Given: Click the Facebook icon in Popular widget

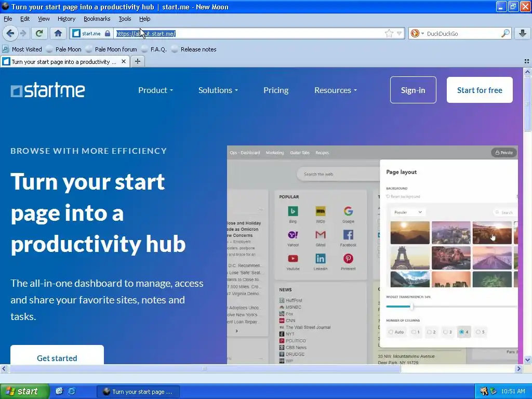Looking at the screenshot, I should [348, 235].
